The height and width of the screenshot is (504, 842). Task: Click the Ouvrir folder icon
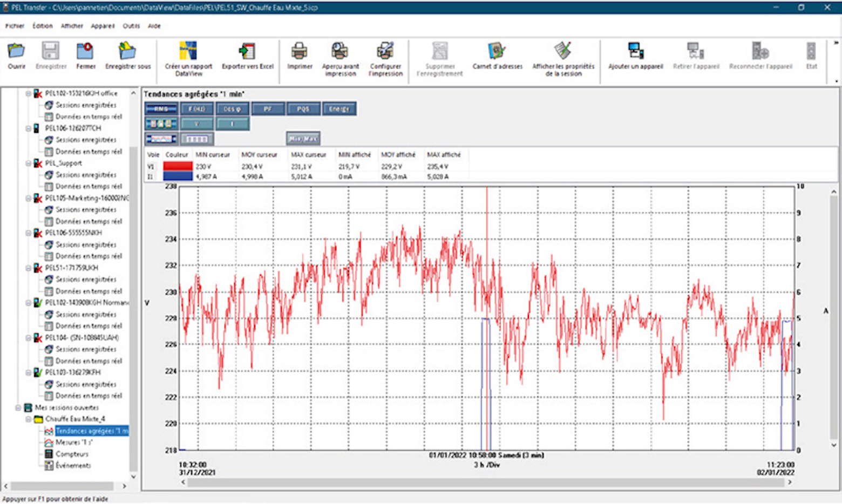16,51
